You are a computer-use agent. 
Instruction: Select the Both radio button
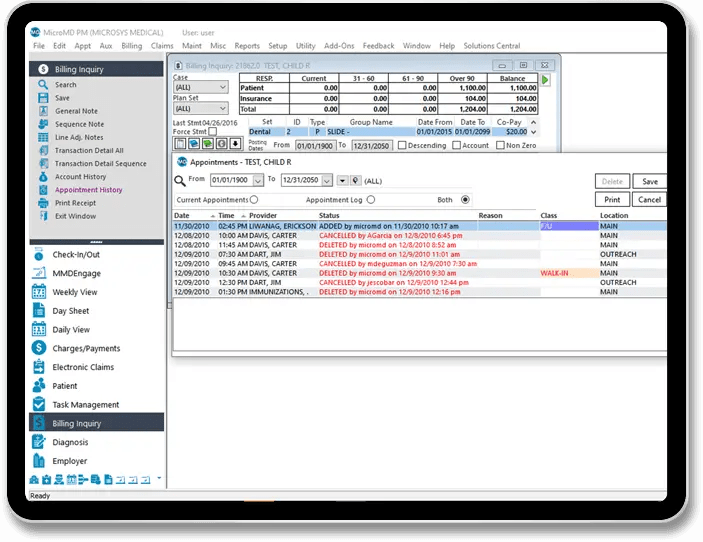465,199
